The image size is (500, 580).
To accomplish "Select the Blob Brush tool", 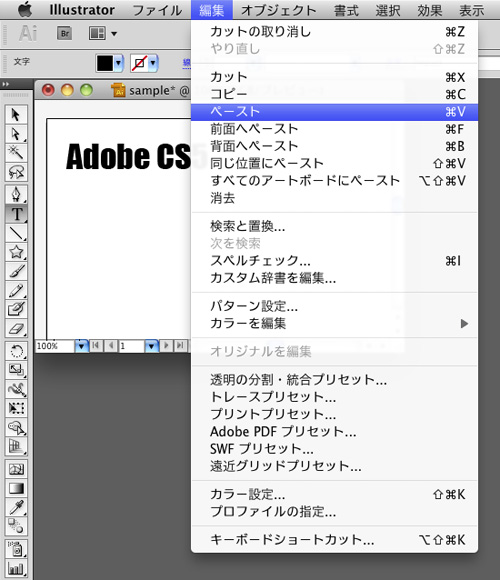I will 16,309.
